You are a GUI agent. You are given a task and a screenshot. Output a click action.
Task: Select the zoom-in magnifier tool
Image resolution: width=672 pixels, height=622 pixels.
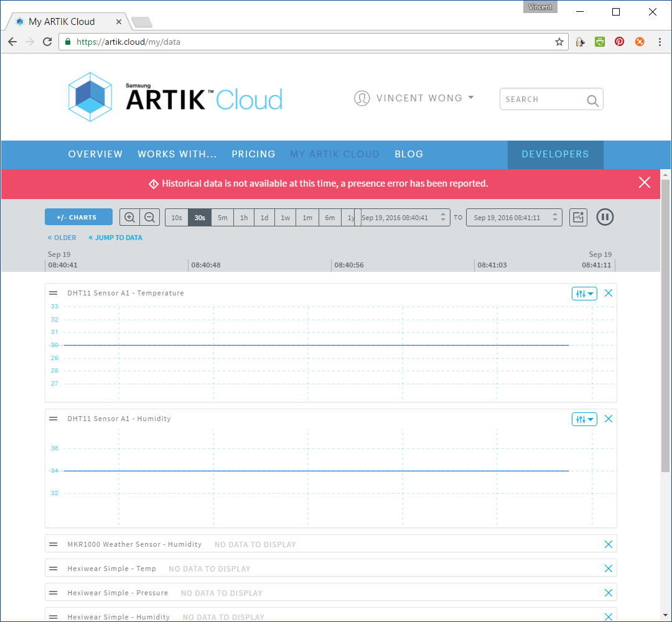click(129, 217)
